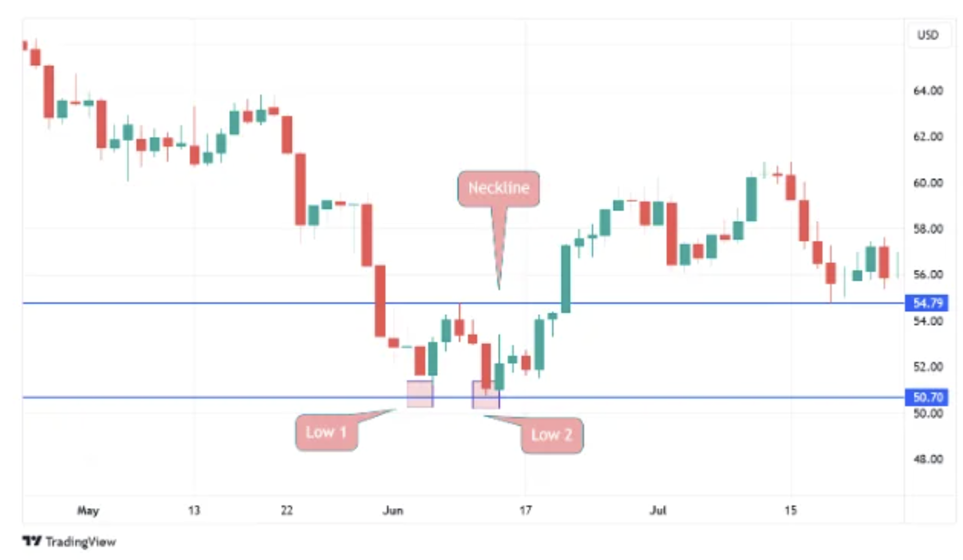
Task: Select the pink rectangle at Low 2
Action: click(486, 394)
